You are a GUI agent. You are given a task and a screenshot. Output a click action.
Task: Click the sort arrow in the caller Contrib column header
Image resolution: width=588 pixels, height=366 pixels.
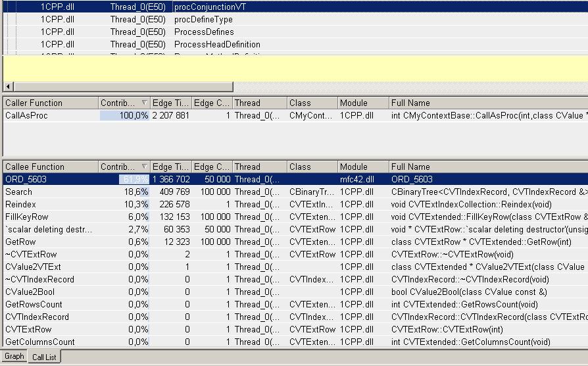pos(145,103)
